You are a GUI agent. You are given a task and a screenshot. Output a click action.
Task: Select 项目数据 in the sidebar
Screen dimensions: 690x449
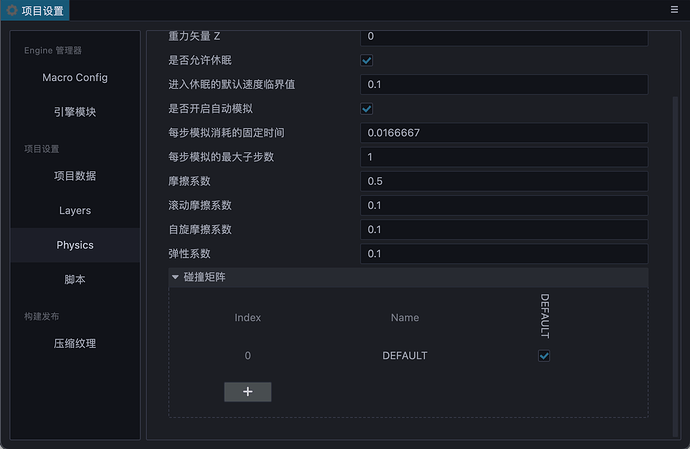point(75,176)
